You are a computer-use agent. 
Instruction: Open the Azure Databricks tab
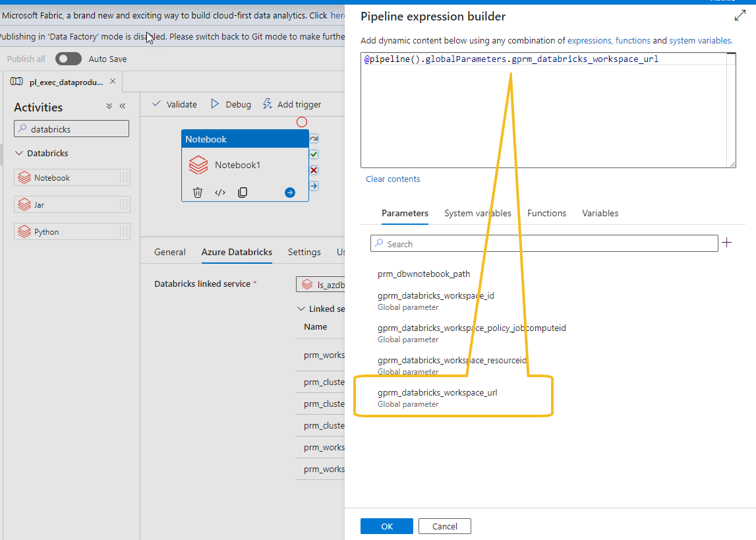click(x=237, y=252)
